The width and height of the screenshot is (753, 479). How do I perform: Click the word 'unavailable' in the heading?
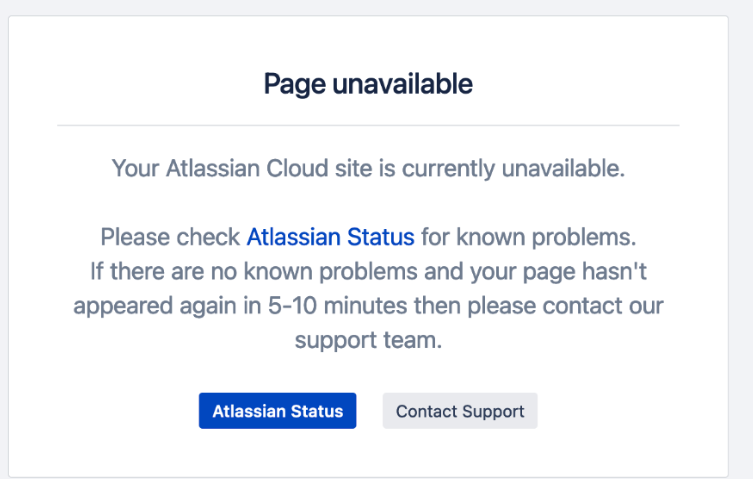click(x=402, y=84)
